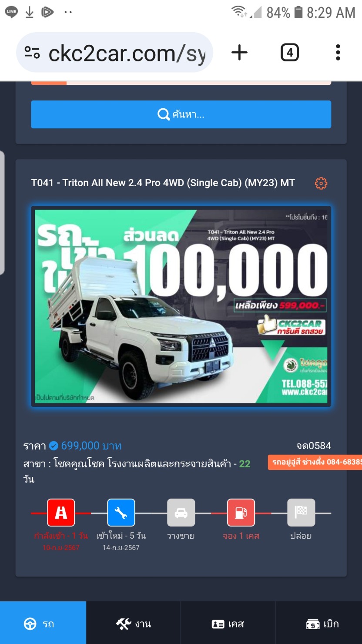The width and height of the screenshot is (362, 644).
Task: Select the blue wrench 'เข้าใหม่' stage icon
Action: (x=121, y=513)
